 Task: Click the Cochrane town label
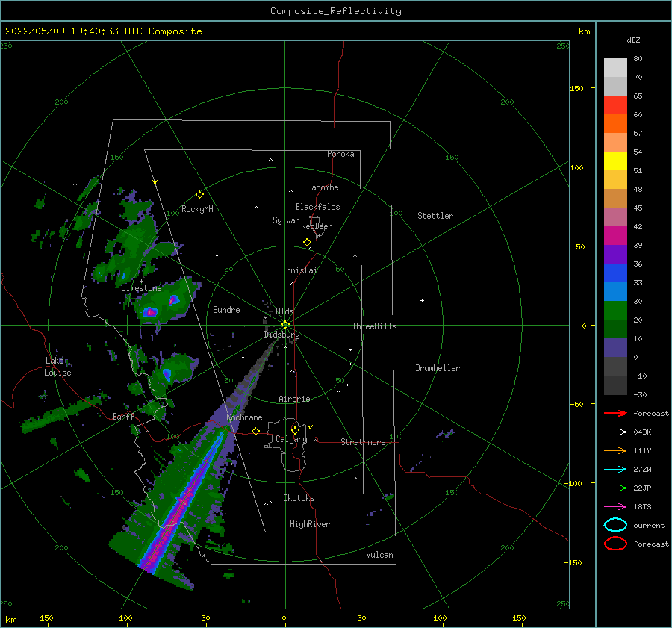[244, 417]
